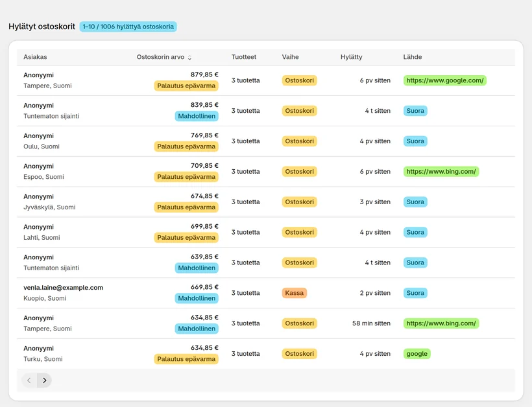Click Palautus epävarma badge under 769,85 €
This screenshot has height=407, width=532.
point(186,146)
